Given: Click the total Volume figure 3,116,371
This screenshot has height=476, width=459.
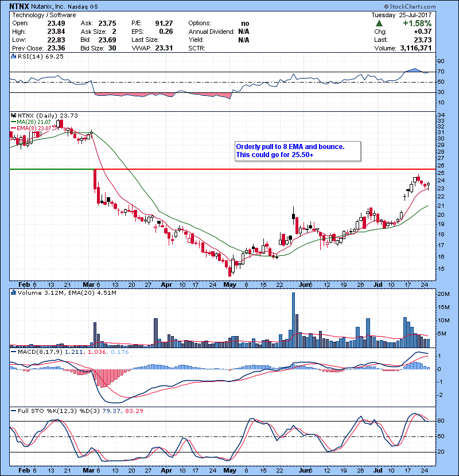Looking at the screenshot, I should 416,48.
